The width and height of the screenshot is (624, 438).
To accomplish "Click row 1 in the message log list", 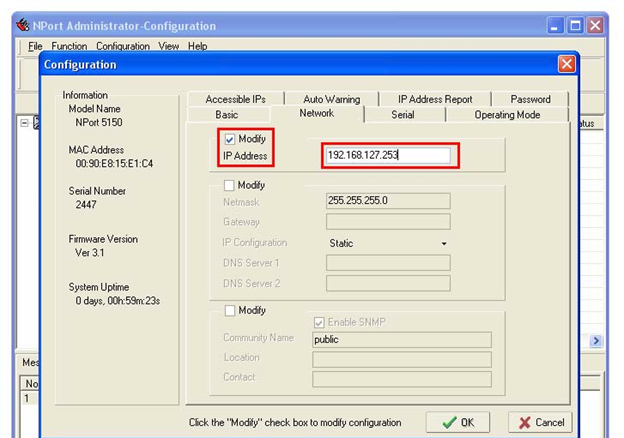I will tap(30, 398).
